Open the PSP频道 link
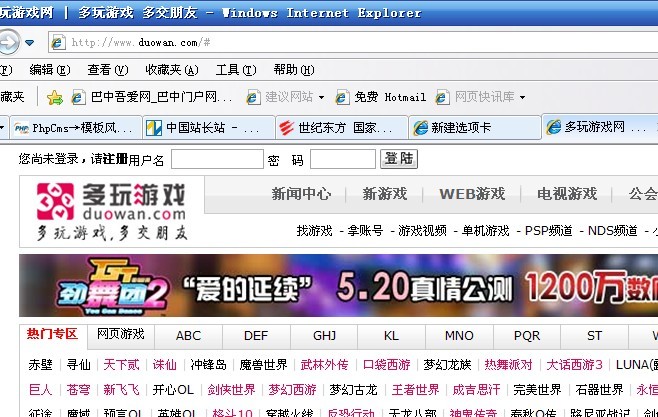 548,231
